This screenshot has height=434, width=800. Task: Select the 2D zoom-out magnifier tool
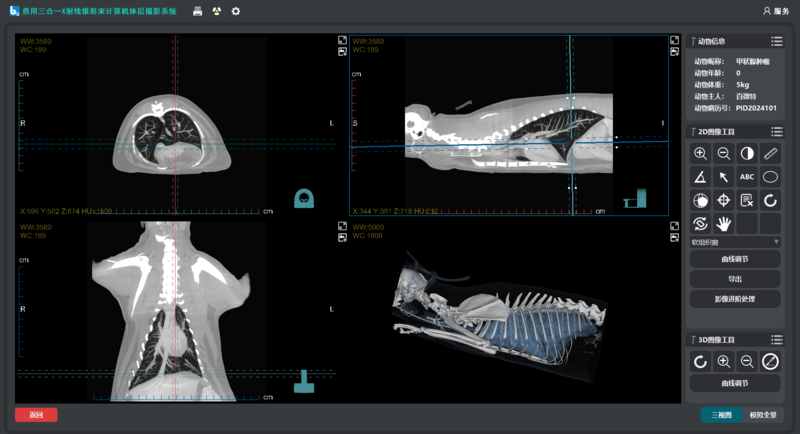click(723, 153)
